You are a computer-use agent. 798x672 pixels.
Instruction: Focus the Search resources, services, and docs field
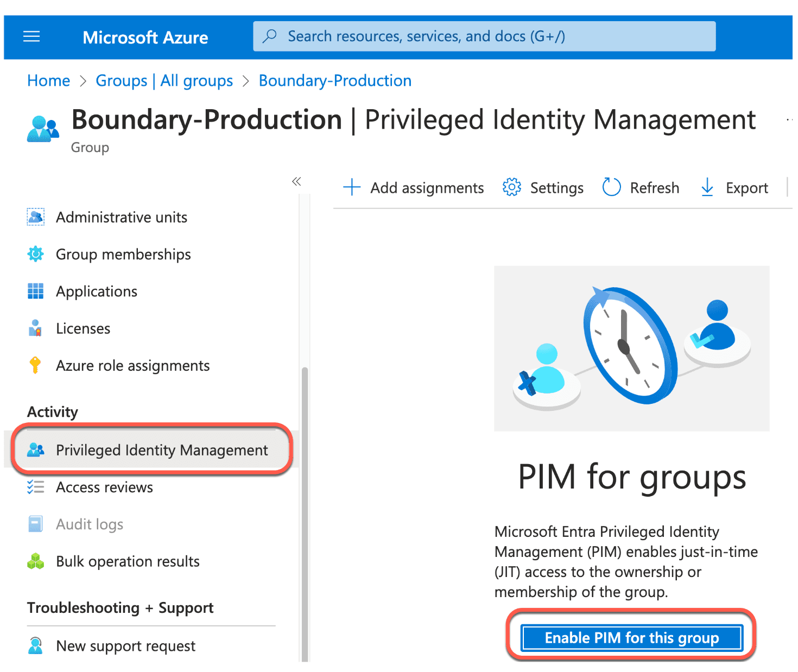(484, 36)
